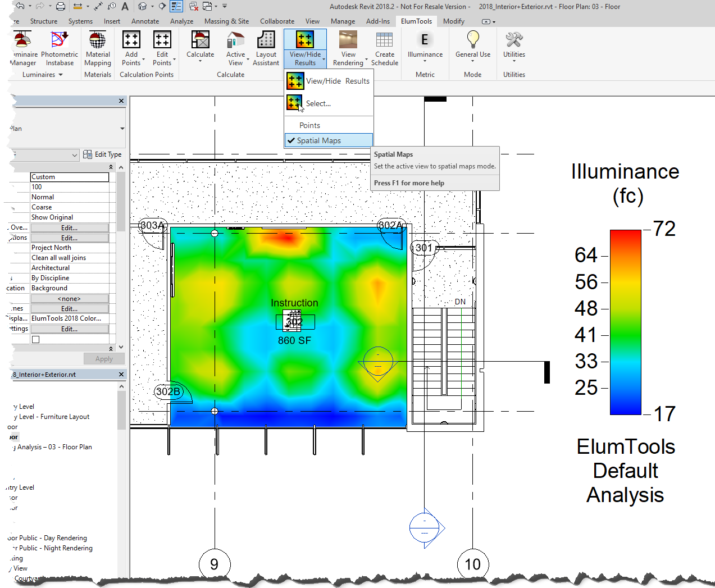Viewport: 715px width, 588px height.
Task: Open the Layout Assistant
Action: (x=266, y=48)
